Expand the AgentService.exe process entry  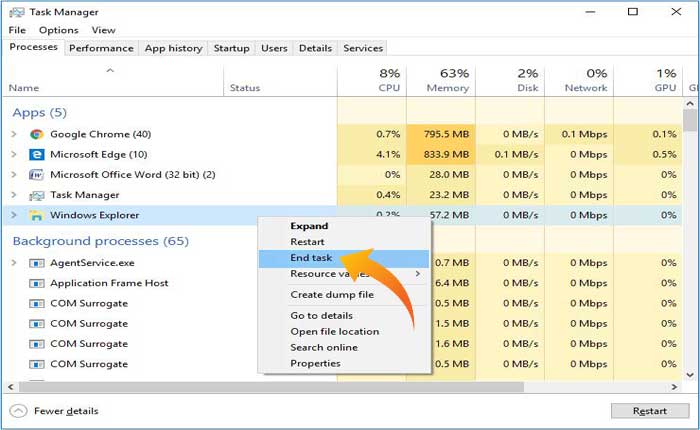[x=14, y=263]
